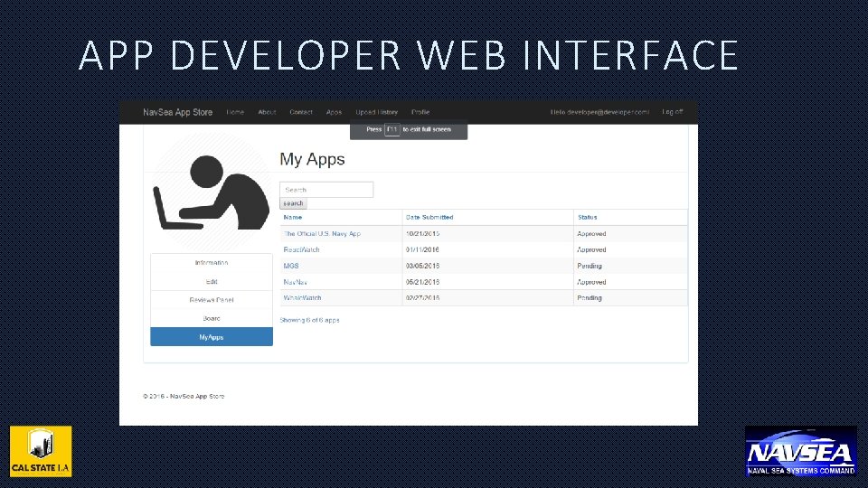Select the Reviews Panel sidebar item
This screenshot has height=488, width=868.
pyautogui.click(x=212, y=300)
